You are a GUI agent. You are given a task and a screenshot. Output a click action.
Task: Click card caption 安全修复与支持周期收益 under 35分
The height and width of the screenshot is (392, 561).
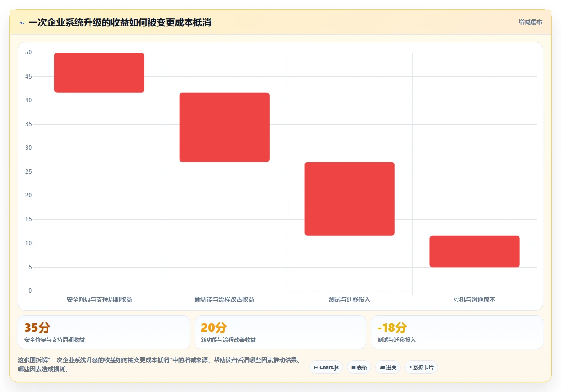54,340
